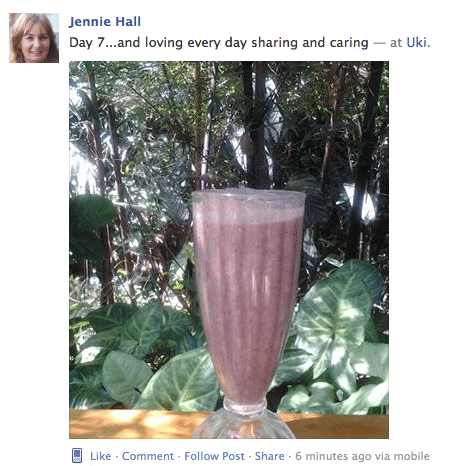Select the word 'Like' next to the phone icon
Viewport: 470px width, 466px height.
point(101,456)
